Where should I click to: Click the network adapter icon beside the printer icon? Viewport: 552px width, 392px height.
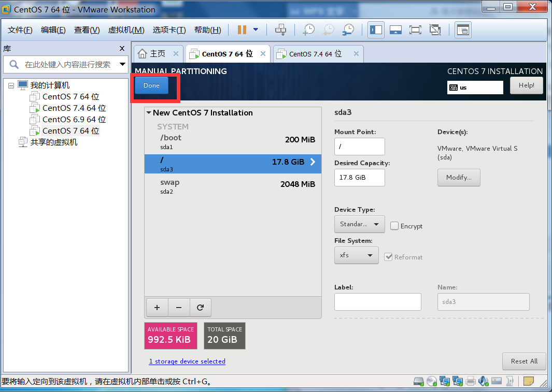tap(458, 381)
